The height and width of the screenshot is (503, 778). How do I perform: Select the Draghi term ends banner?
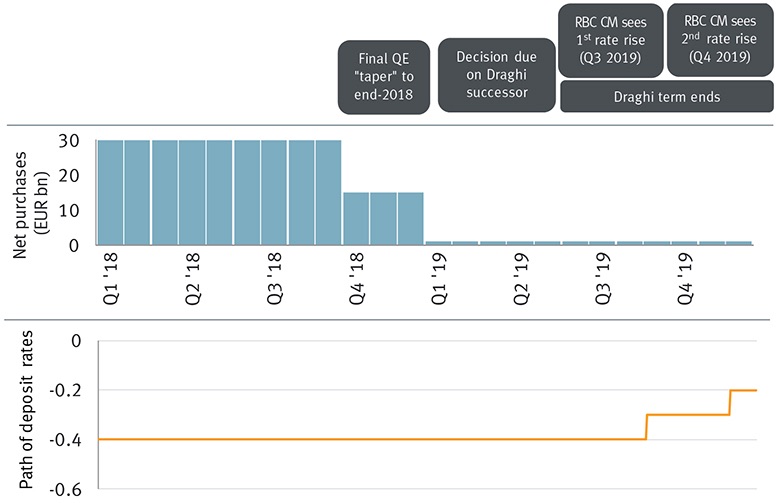click(667, 96)
